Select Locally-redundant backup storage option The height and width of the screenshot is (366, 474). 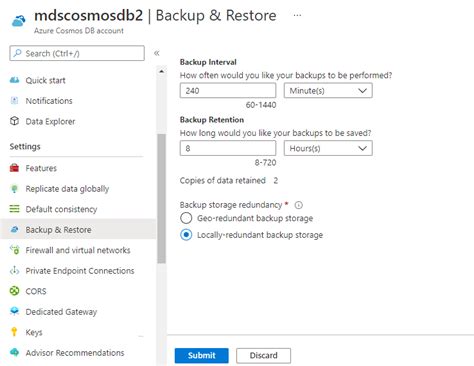tap(186, 235)
